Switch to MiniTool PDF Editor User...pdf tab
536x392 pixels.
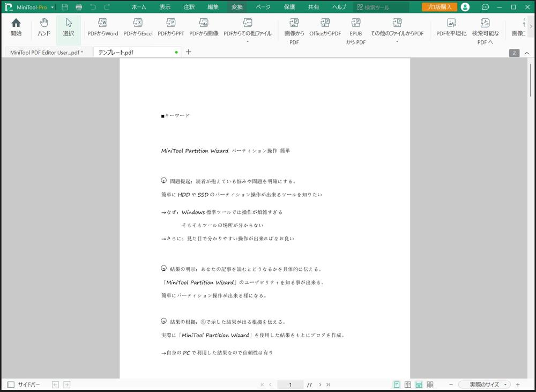coord(47,53)
